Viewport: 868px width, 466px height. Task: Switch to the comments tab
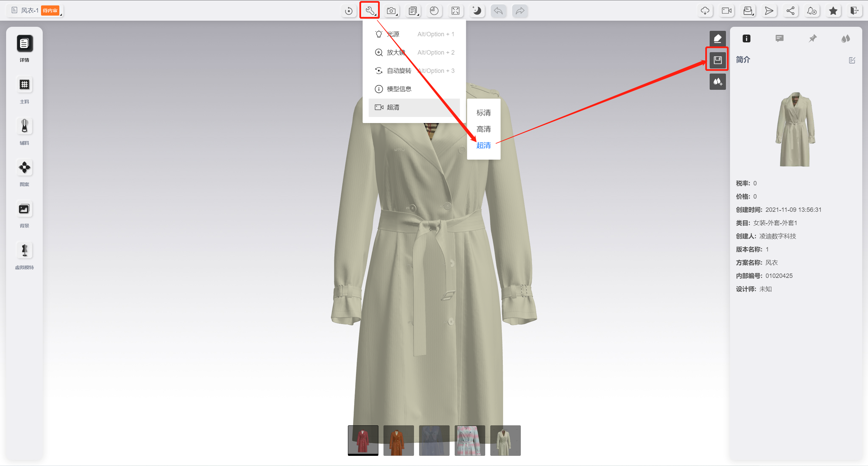coord(779,38)
